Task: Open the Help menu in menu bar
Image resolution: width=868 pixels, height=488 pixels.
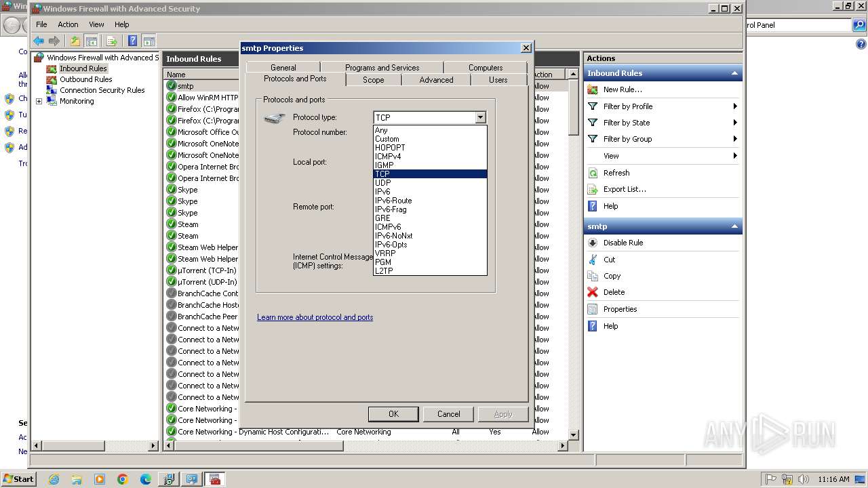Action: pos(121,24)
